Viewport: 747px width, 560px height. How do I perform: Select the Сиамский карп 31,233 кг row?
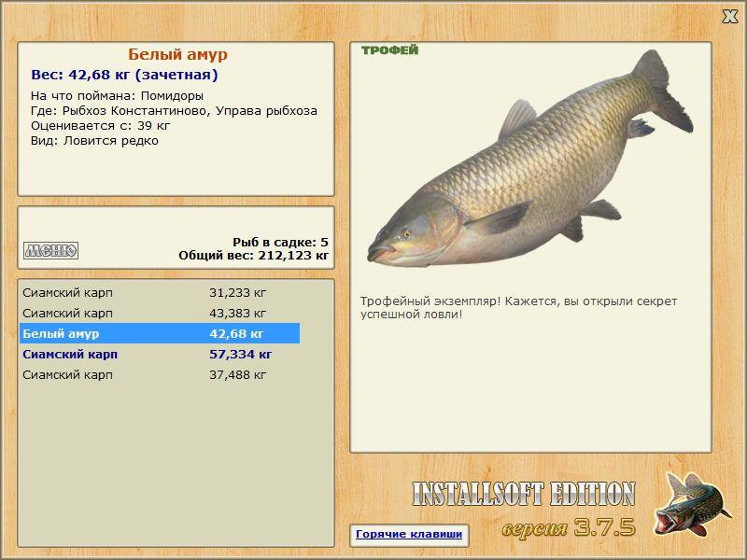[x=160, y=292]
